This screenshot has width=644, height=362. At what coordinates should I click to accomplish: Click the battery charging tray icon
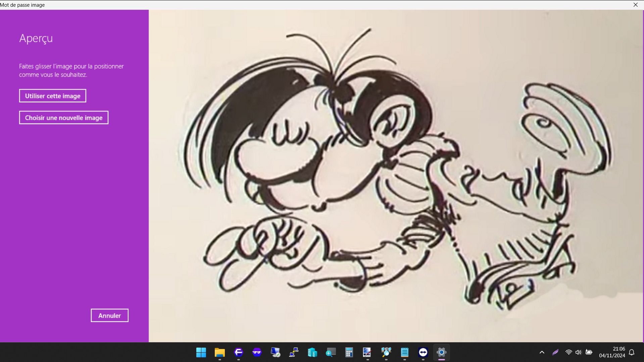click(589, 352)
